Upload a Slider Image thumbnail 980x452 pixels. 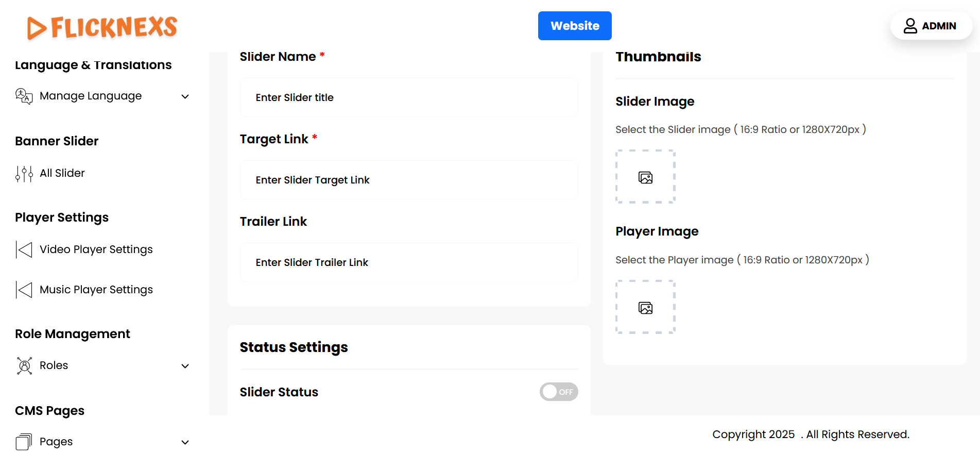click(x=645, y=177)
